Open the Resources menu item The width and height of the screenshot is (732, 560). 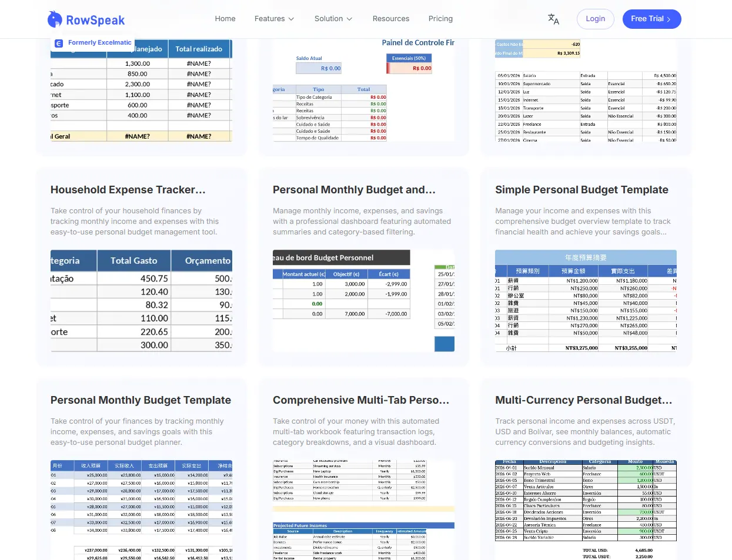pyautogui.click(x=390, y=18)
